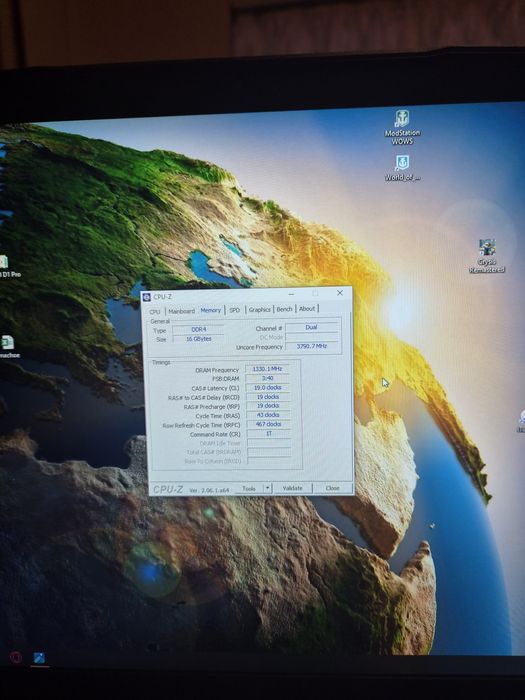This screenshot has height=700, width=525.
Task: Click the RAS# Precharge 19 clocks value
Action: click(268, 406)
